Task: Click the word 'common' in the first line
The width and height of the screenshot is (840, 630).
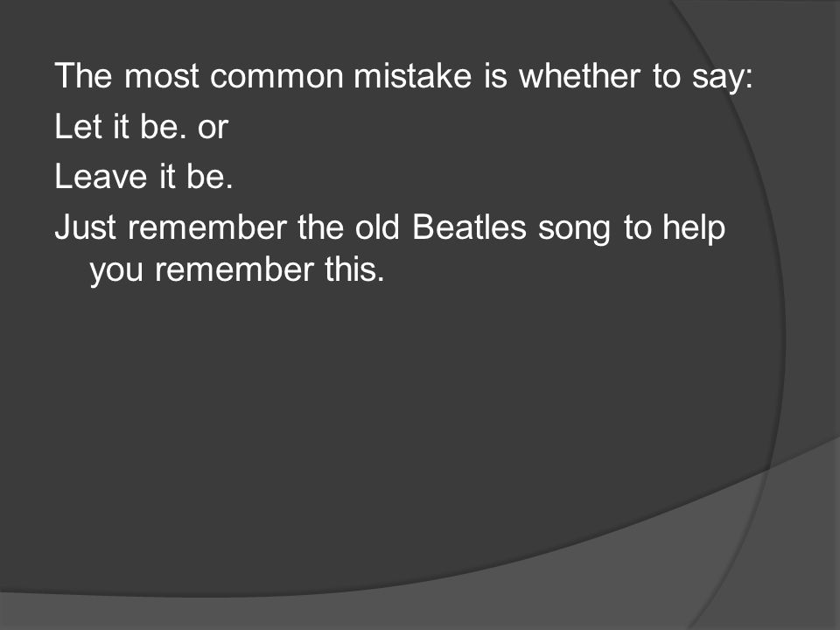Action: 276,78
